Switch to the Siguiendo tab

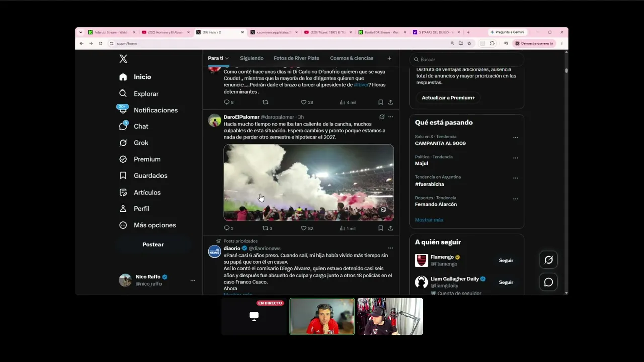pos(252,58)
